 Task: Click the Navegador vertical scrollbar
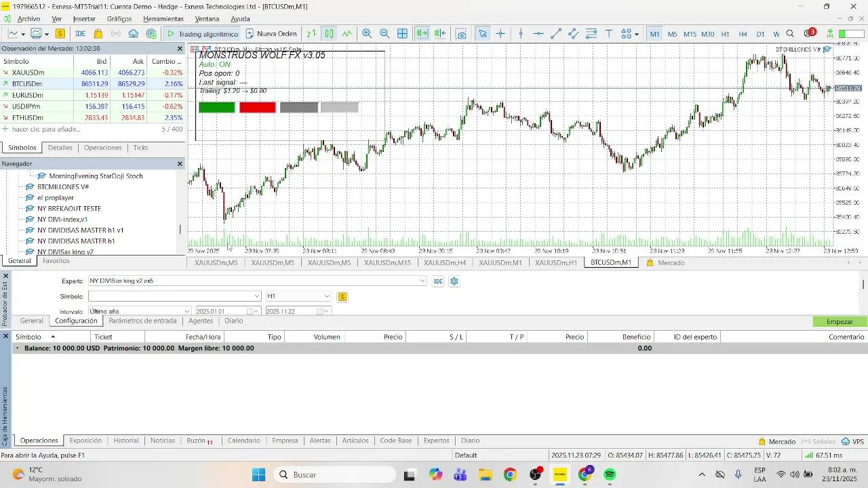[x=180, y=229]
